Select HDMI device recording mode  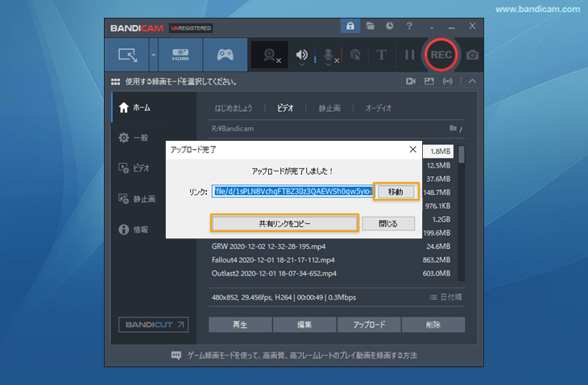coord(180,55)
